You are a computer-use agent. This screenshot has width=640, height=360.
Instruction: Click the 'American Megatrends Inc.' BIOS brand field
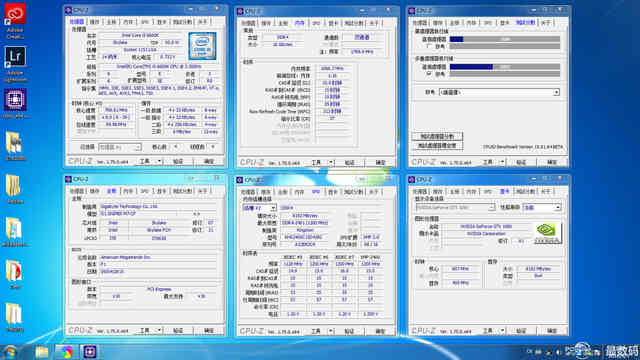(159, 258)
